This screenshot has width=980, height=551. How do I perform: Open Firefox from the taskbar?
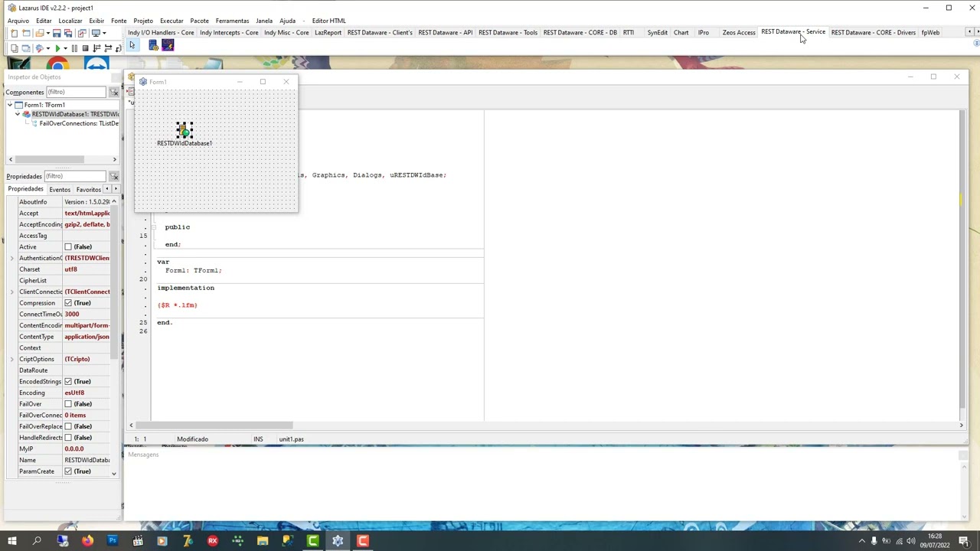[x=87, y=541]
